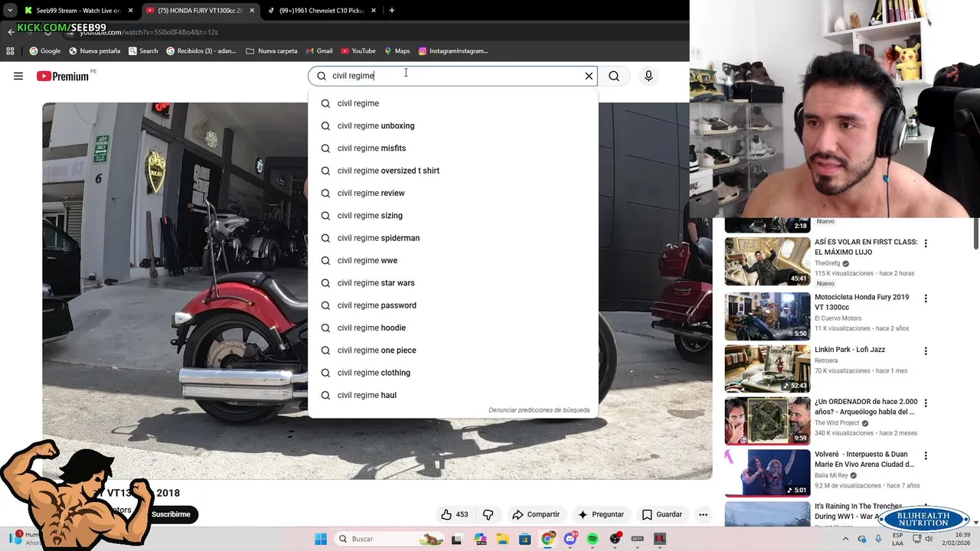The height and width of the screenshot is (551, 980).
Task: Select suggestion 'civil regime spiderman'
Action: (452, 238)
